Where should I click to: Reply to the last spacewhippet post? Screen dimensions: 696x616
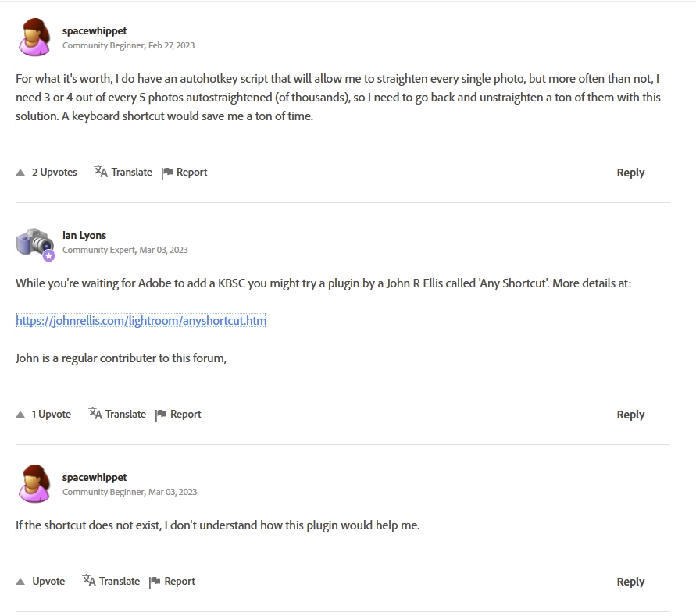[x=630, y=582]
